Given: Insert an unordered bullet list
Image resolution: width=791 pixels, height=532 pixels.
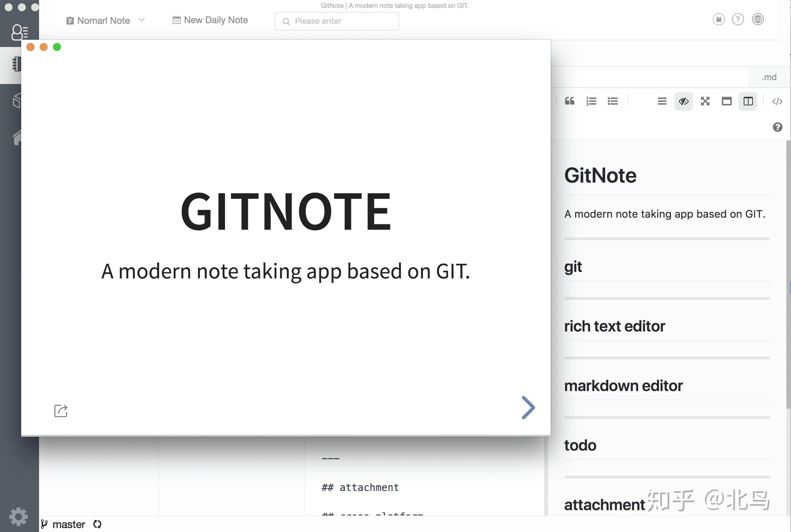Looking at the screenshot, I should (x=613, y=101).
